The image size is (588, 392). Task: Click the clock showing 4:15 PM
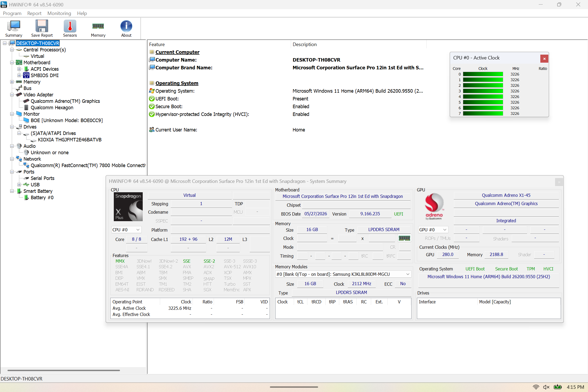click(575, 387)
